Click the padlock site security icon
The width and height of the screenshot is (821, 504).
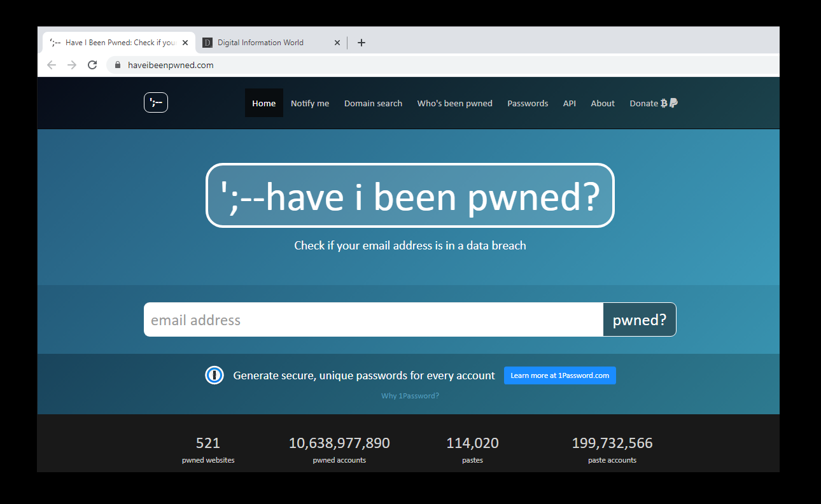tap(117, 65)
